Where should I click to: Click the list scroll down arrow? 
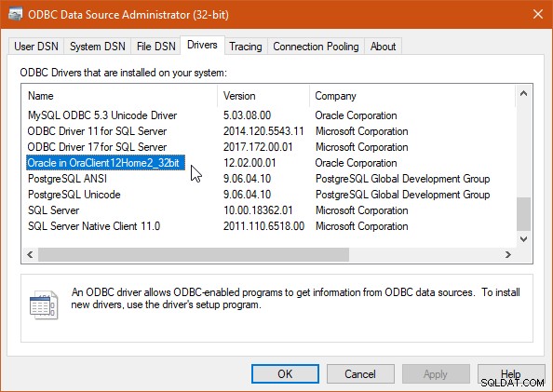pyautogui.click(x=524, y=239)
